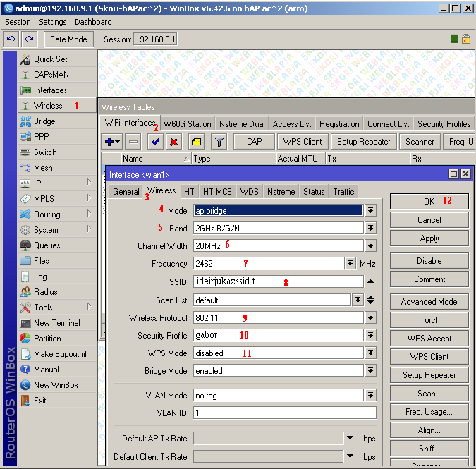The width and height of the screenshot is (476, 469).
Task: Collapse the SSID field up arrow
Action: tap(370, 281)
